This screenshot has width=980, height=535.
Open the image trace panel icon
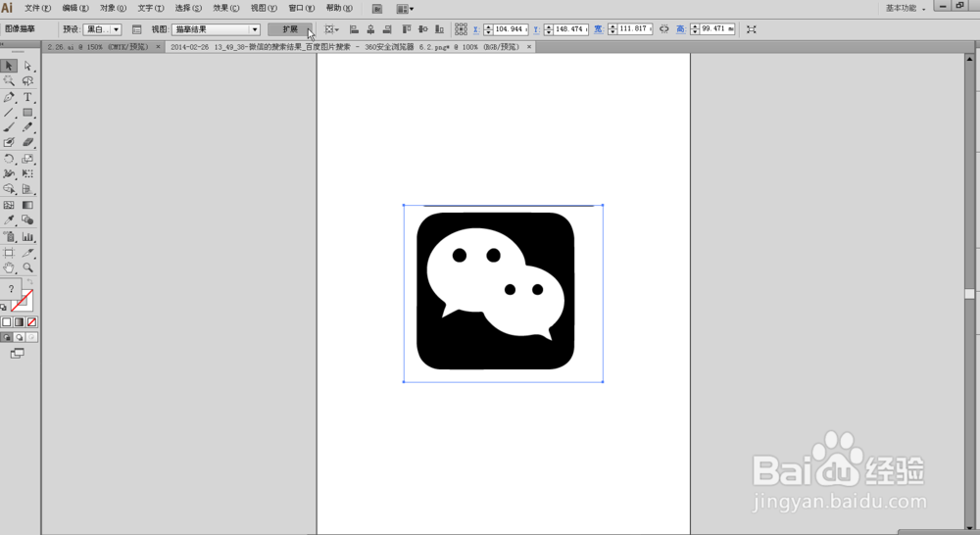point(137,29)
